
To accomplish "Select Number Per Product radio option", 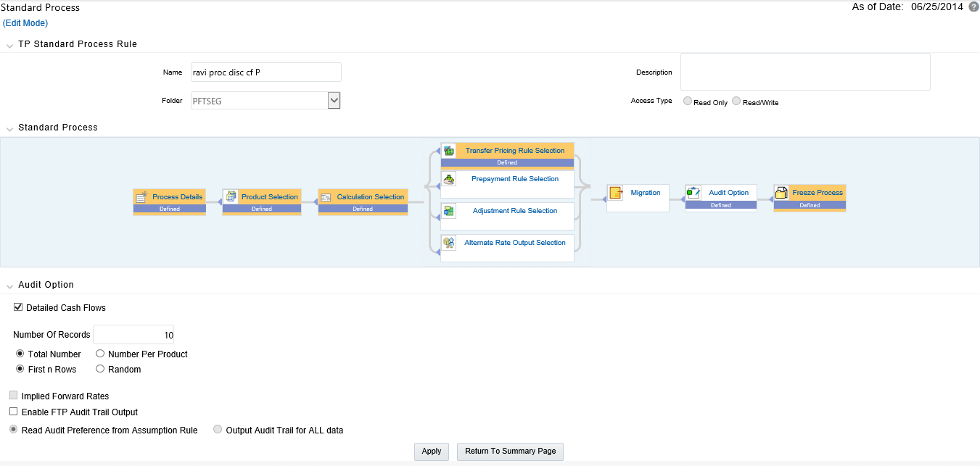I will coord(100,354).
